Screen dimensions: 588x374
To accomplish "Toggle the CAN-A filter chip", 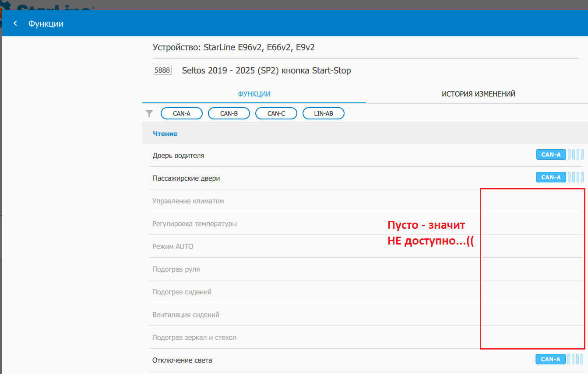I will (x=182, y=113).
